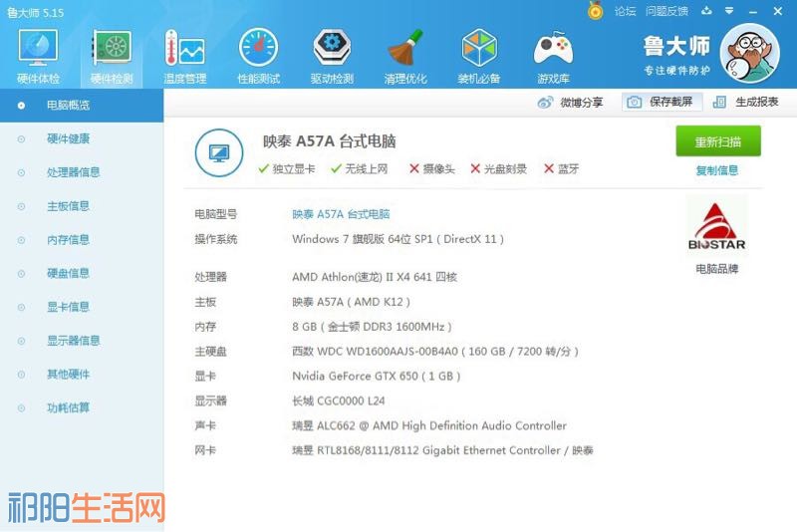Click the skin/download icon beside 问题反馈
This screenshot has height=532, width=797.
pyautogui.click(x=706, y=11)
